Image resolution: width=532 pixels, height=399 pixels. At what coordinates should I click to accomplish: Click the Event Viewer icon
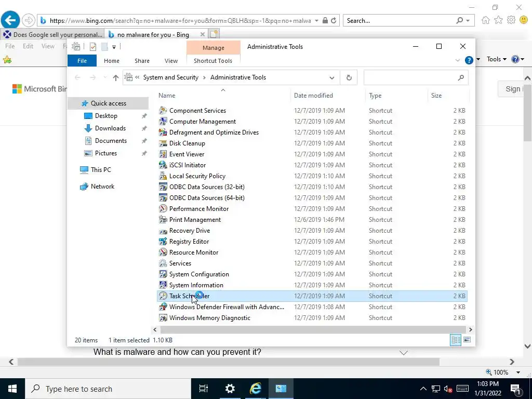click(163, 154)
